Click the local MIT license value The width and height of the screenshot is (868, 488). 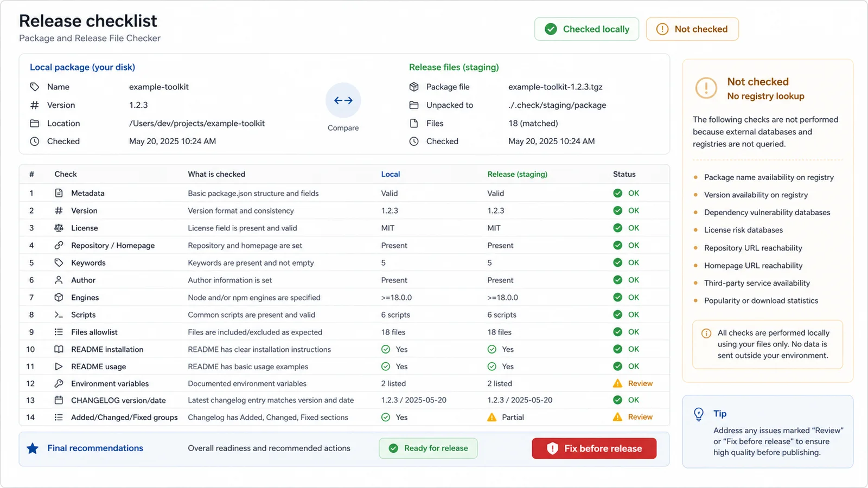click(388, 228)
